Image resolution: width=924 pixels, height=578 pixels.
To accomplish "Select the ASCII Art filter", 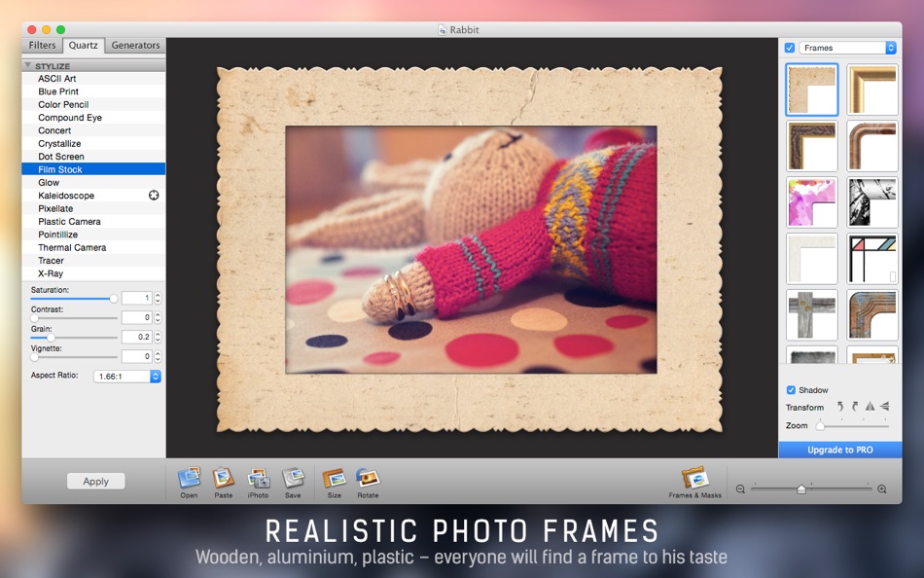I will (x=93, y=79).
